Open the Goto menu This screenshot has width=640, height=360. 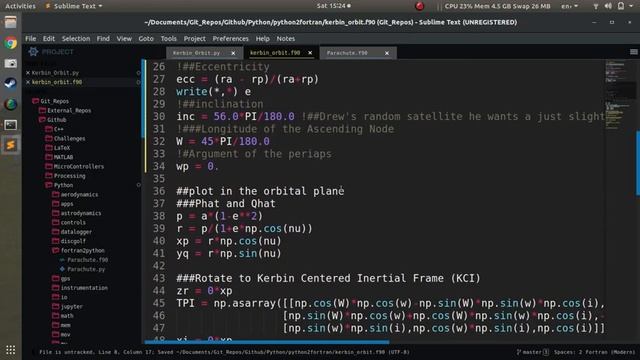click(x=146, y=38)
